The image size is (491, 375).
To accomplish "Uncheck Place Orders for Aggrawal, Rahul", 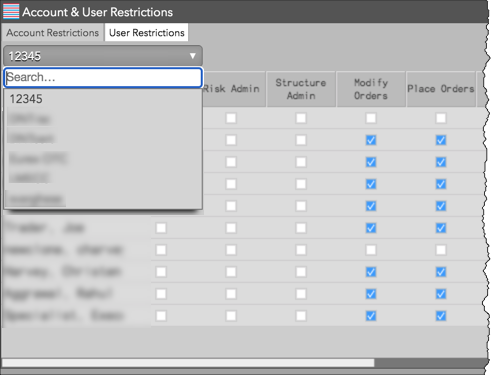I will [x=441, y=294].
